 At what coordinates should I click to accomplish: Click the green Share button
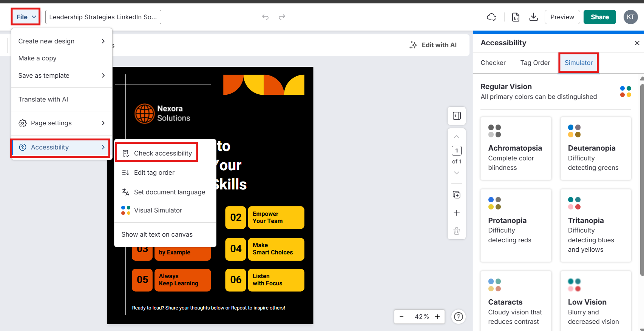599,17
